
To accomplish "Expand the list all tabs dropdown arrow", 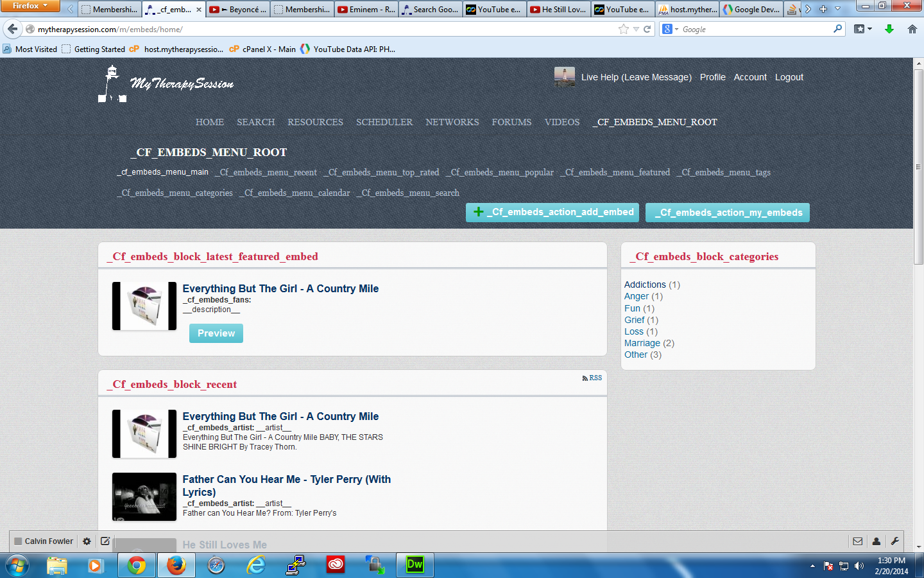I will coord(837,9).
